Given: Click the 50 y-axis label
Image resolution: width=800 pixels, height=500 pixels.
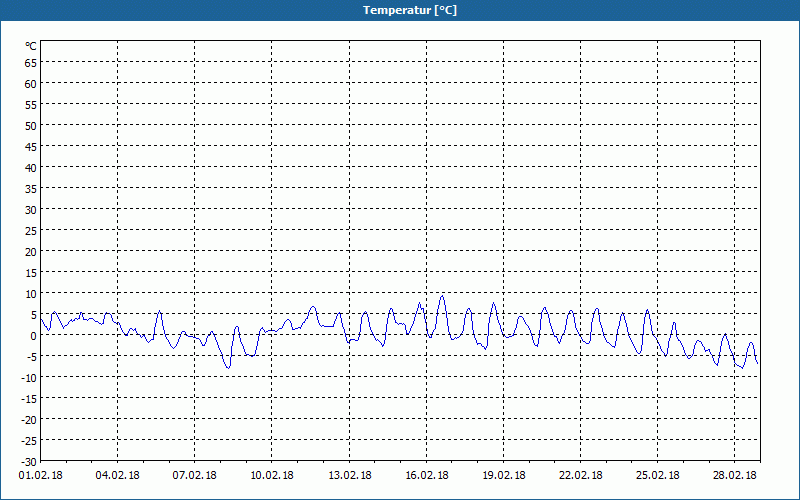Looking at the screenshot, I should point(31,126).
